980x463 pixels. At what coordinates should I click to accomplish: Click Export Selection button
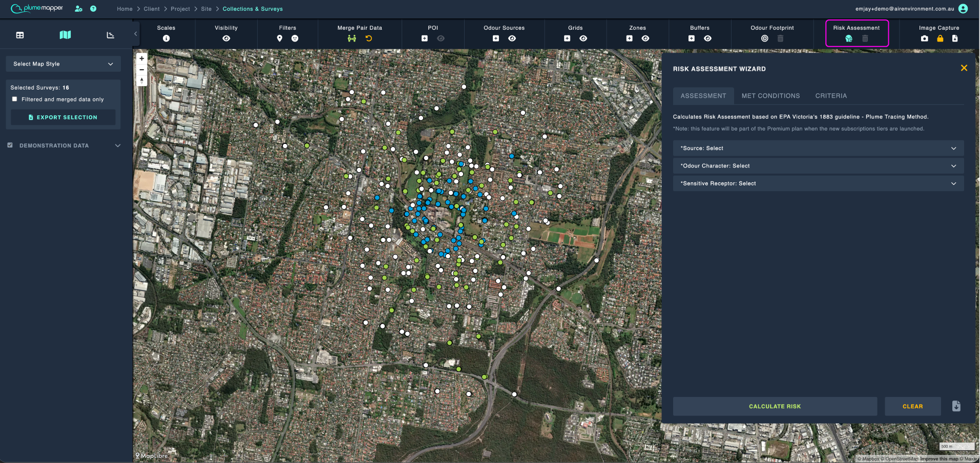(x=63, y=117)
